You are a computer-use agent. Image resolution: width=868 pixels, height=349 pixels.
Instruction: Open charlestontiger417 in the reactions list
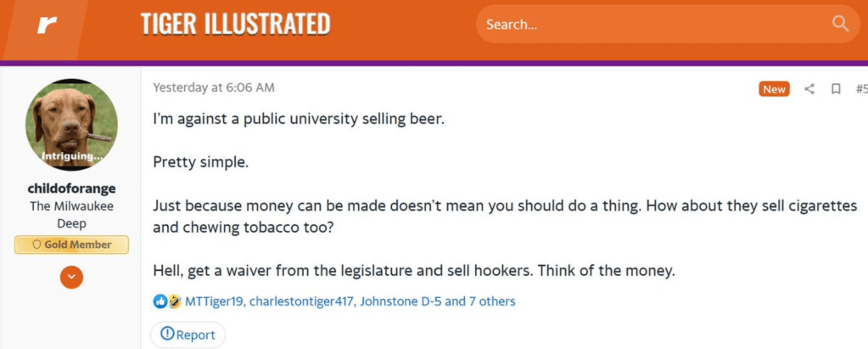tap(300, 301)
